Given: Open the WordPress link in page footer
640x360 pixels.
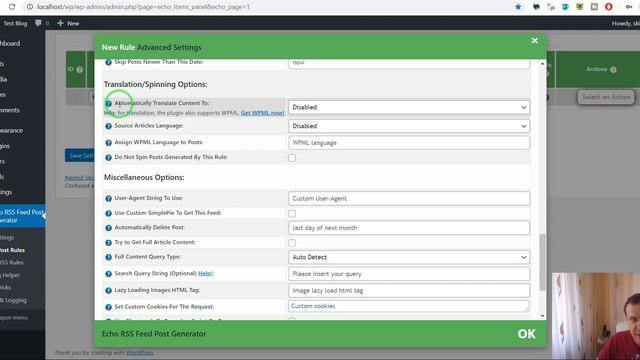Looking at the screenshot, I should point(140,353).
